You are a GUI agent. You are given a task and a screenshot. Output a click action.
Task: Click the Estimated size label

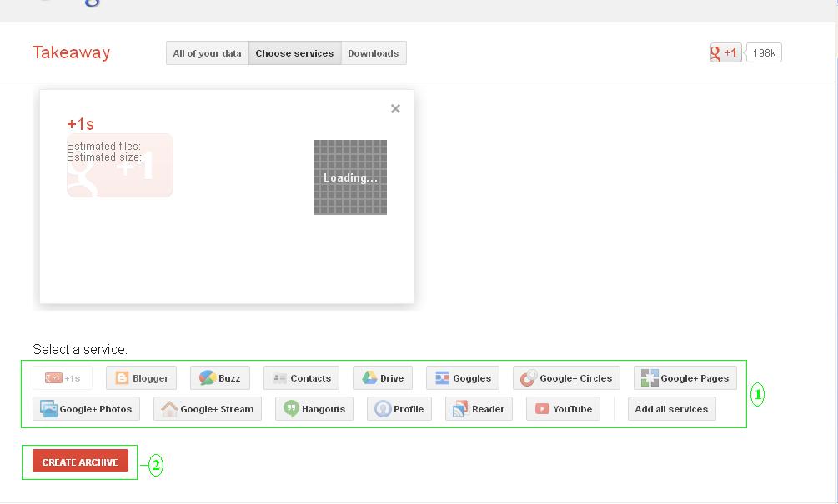[x=104, y=157]
